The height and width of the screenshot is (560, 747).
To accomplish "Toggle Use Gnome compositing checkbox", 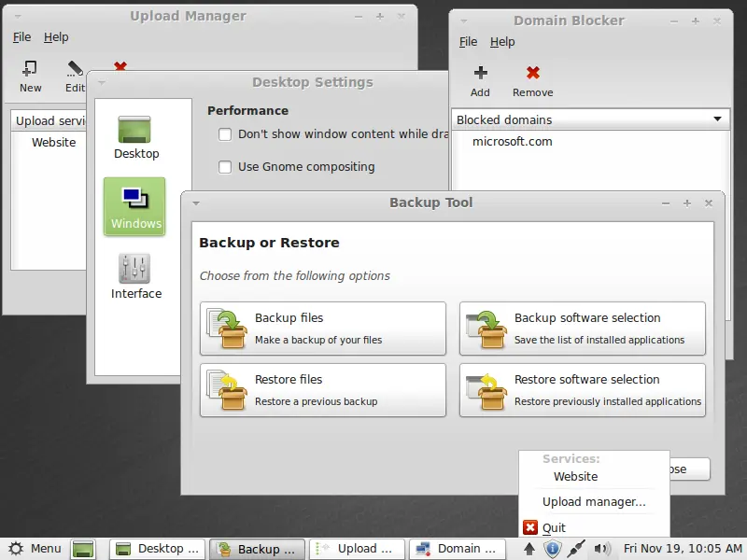I will [x=225, y=167].
